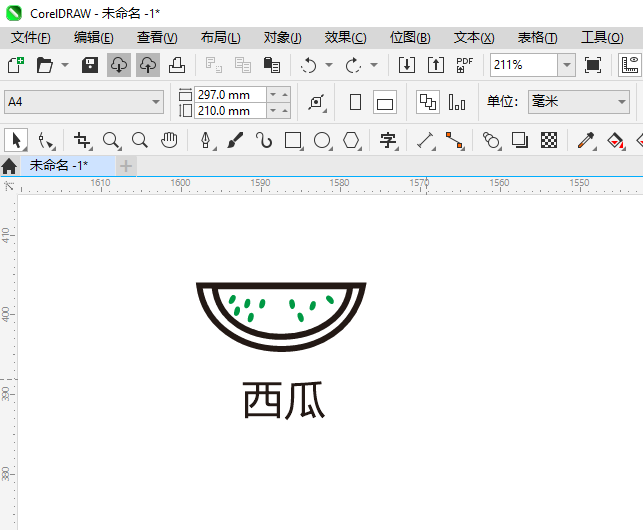Select the second magnifier tool
Screen dimensions: 643x530
(x=140, y=141)
